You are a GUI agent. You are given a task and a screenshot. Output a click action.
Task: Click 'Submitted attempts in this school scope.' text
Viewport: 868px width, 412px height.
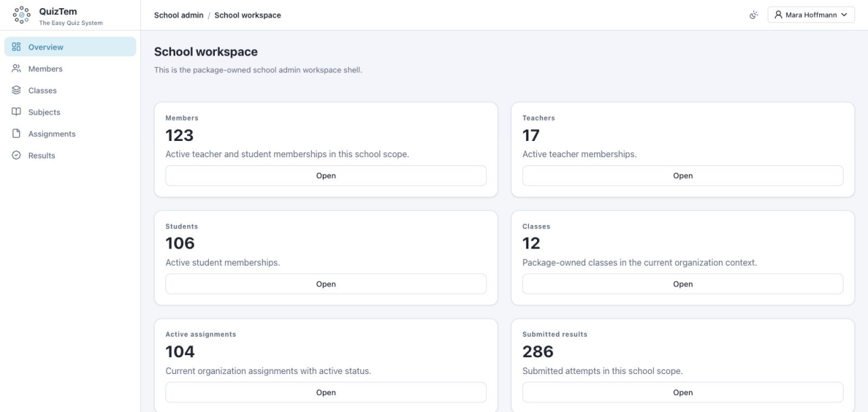pos(602,371)
